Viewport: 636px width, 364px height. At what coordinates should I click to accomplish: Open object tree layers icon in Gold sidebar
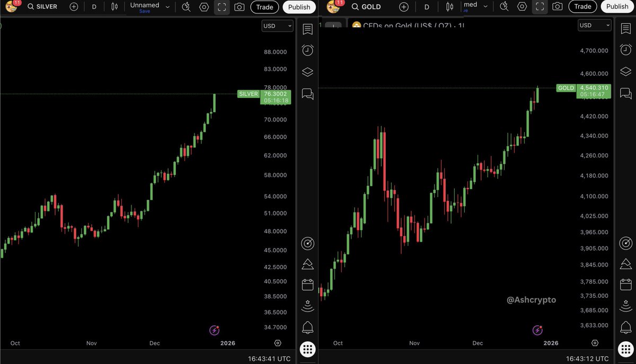click(625, 72)
